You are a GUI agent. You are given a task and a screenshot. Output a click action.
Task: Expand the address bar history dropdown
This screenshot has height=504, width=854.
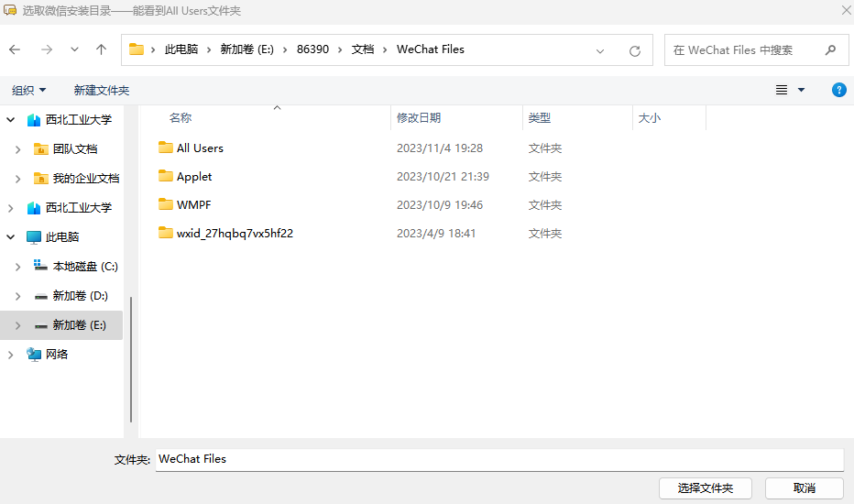(x=600, y=50)
